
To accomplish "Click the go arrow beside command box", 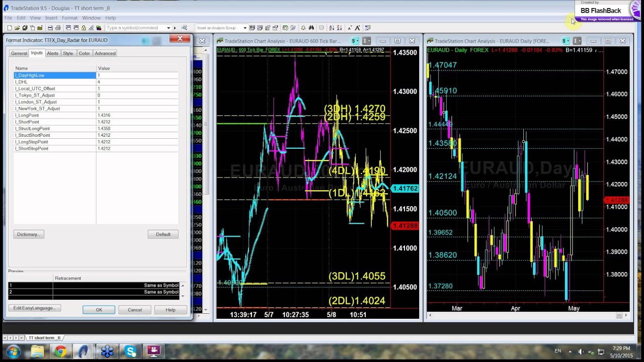I will [175, 28].
